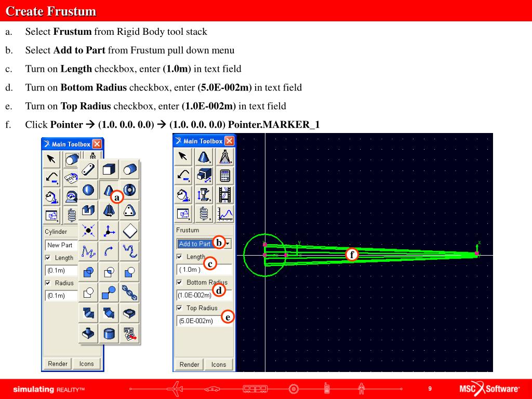Screen dimensions: 532x399
Task: Click Icons button in the Cylinder toolbox
Action: point(87,364)
